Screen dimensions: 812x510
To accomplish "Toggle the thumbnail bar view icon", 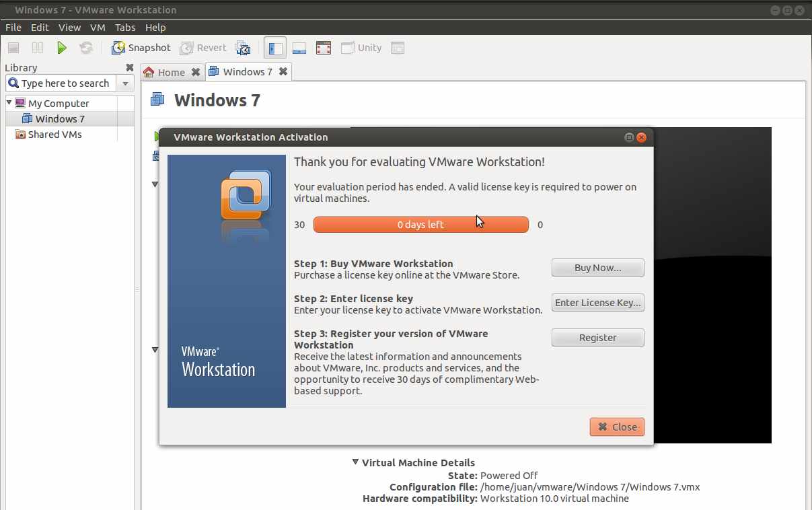I will (299, 48).
